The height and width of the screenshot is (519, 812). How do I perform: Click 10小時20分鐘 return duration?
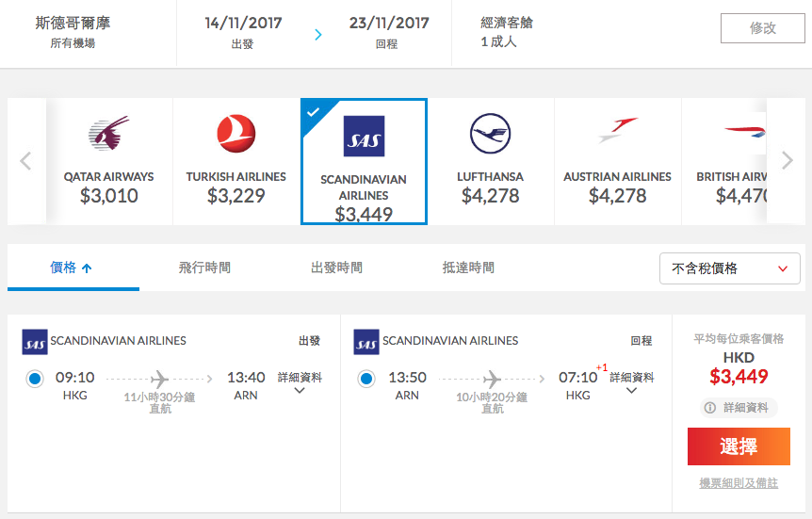pos(492,397)
